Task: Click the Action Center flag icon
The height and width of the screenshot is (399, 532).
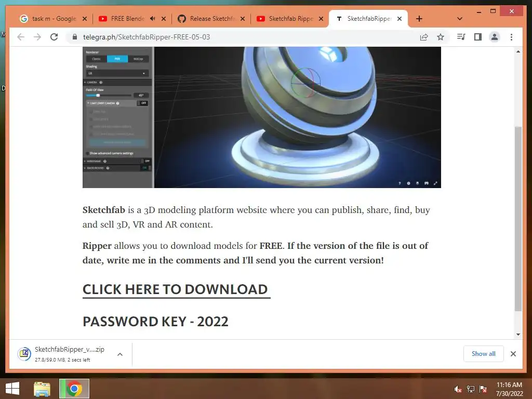Action: click(x=483, y=389)
